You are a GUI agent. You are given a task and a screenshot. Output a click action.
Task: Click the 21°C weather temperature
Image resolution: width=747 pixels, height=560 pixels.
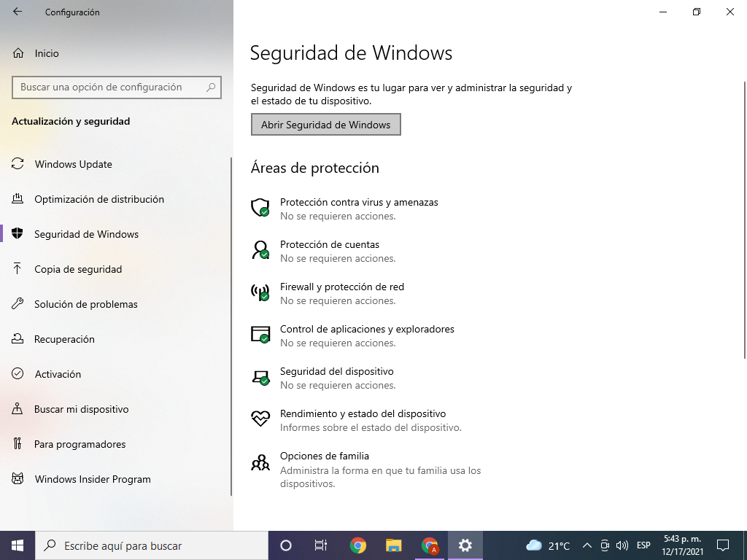(x=559, y=545)
